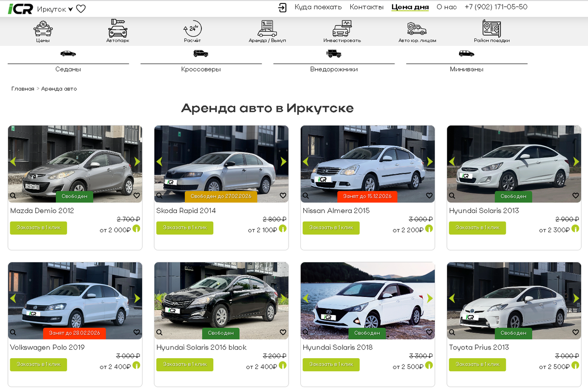Show next photo of Toyota Prius
The height and width of the screenshot is (389, 588).
point(576,298)
